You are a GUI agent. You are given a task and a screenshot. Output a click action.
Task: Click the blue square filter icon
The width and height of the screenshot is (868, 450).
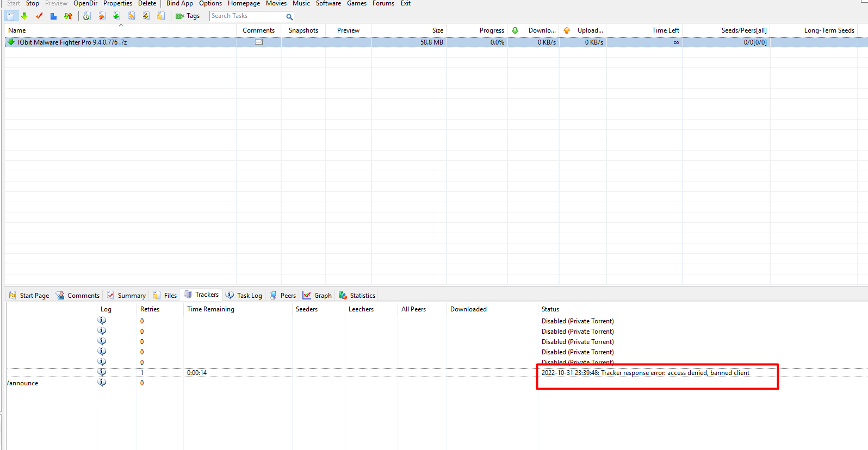point(53,16)
